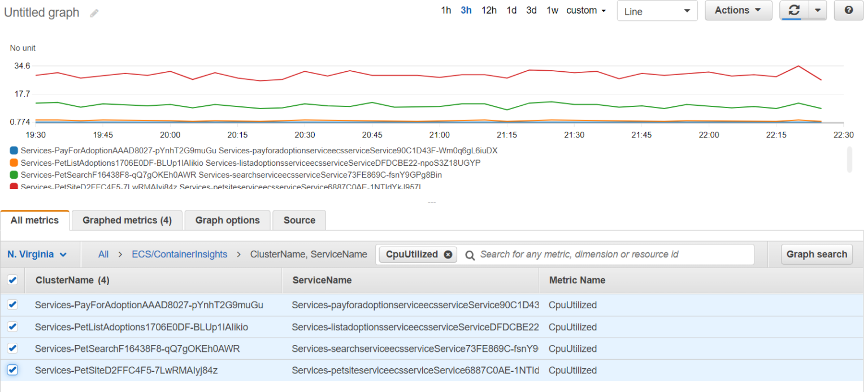Viewport: 868px width, 392px height.
Task: Switch to the Graphed metrics tab
Action: coord(127,220)
